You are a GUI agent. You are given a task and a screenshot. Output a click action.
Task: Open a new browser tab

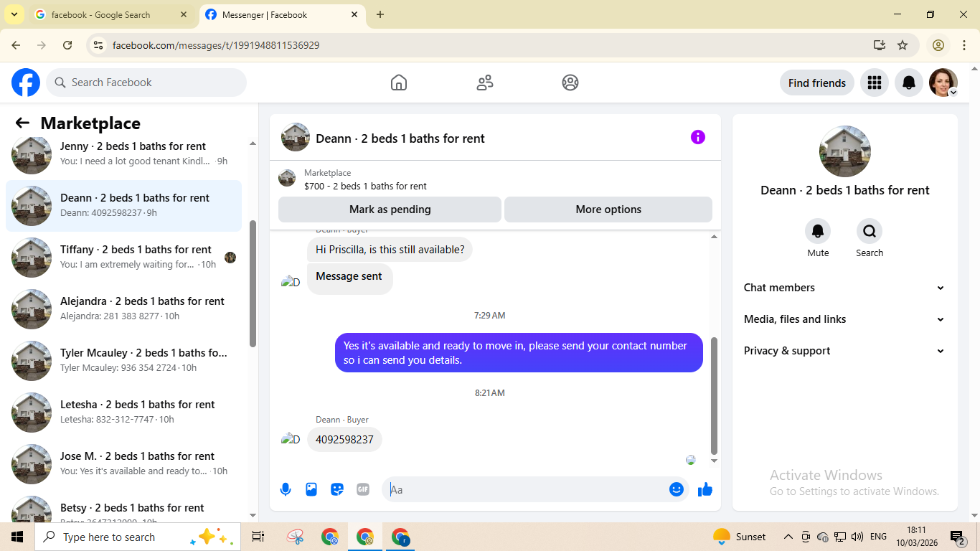tap(380, 15)
